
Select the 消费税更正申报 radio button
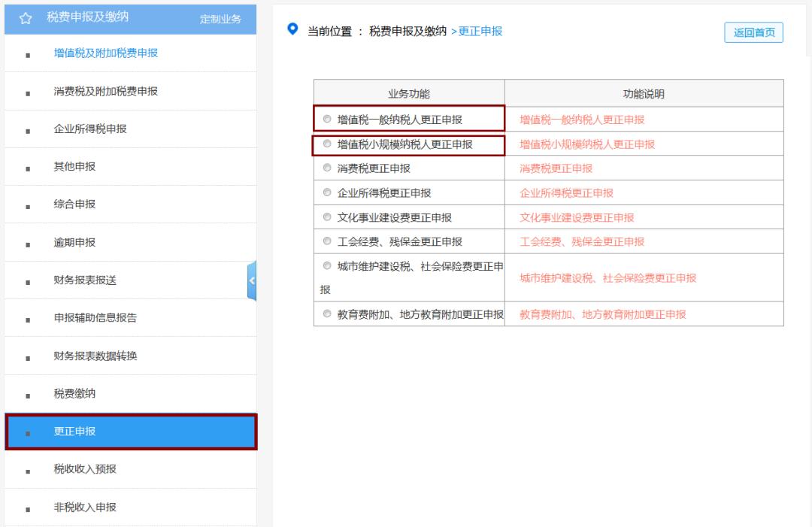326,168
